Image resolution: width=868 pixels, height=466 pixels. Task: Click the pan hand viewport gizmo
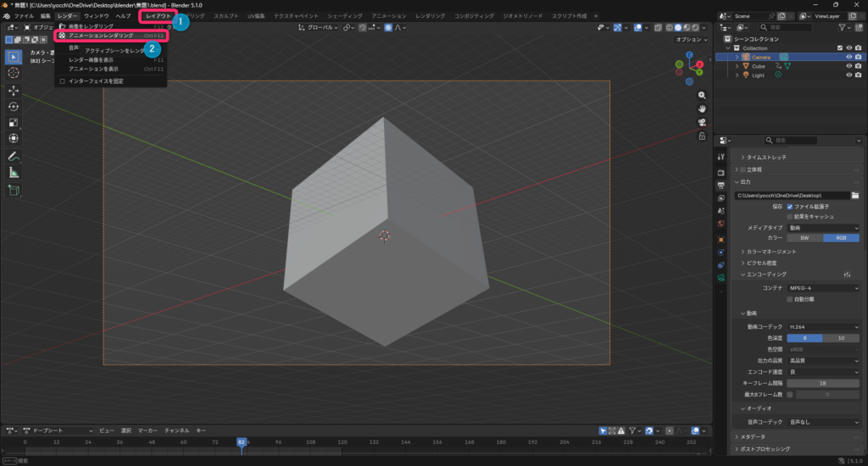pos(702,108)
